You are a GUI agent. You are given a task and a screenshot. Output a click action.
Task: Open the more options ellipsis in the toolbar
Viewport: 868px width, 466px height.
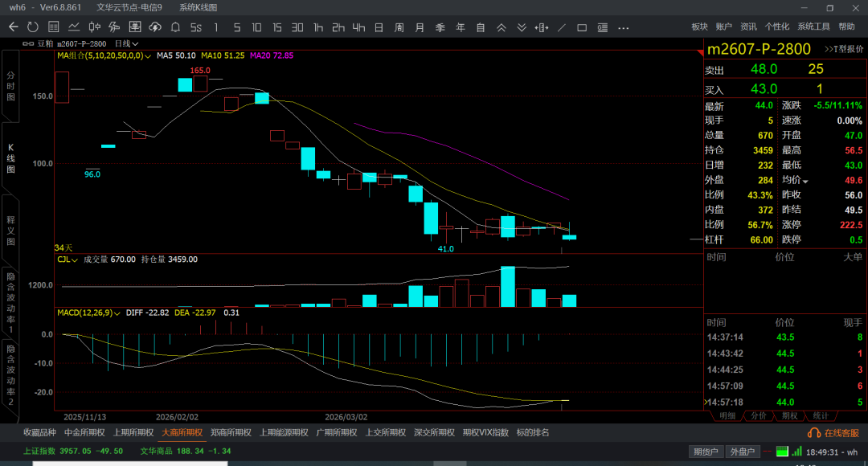(x=624, y=27)
